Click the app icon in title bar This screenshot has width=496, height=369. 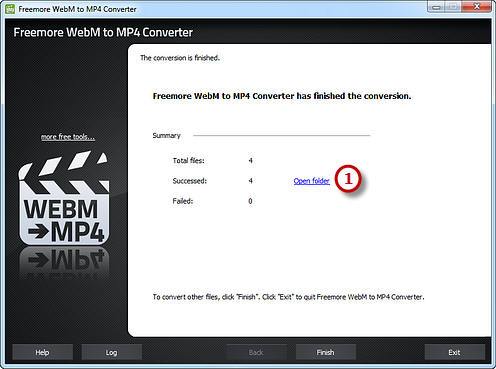pos(10,9)
